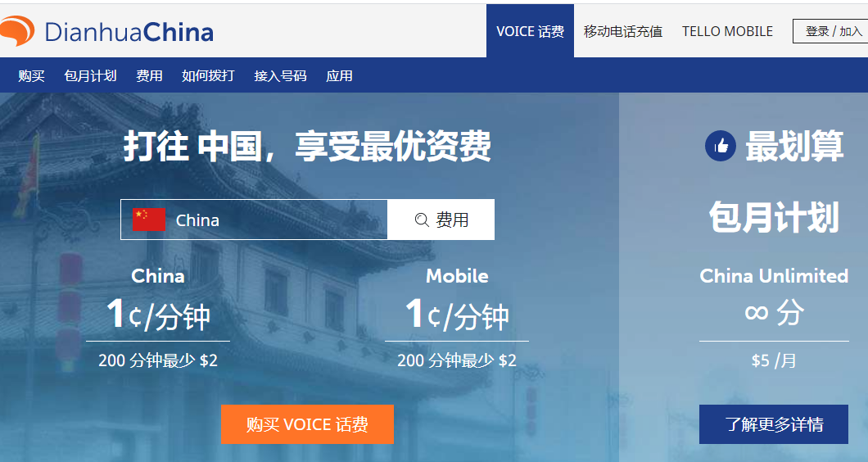The width and height of the screenshot is (868, 462).
Task: Click the China landline rate 1¢/分钟
Action: (158, 314)
